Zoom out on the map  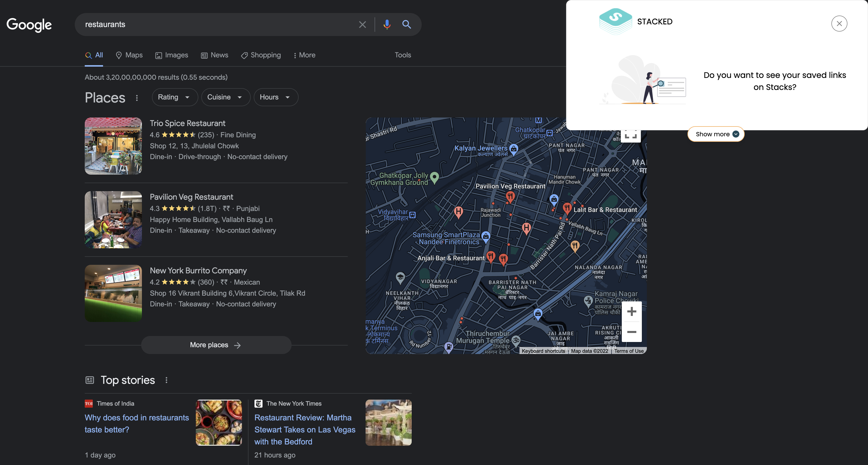632,332
